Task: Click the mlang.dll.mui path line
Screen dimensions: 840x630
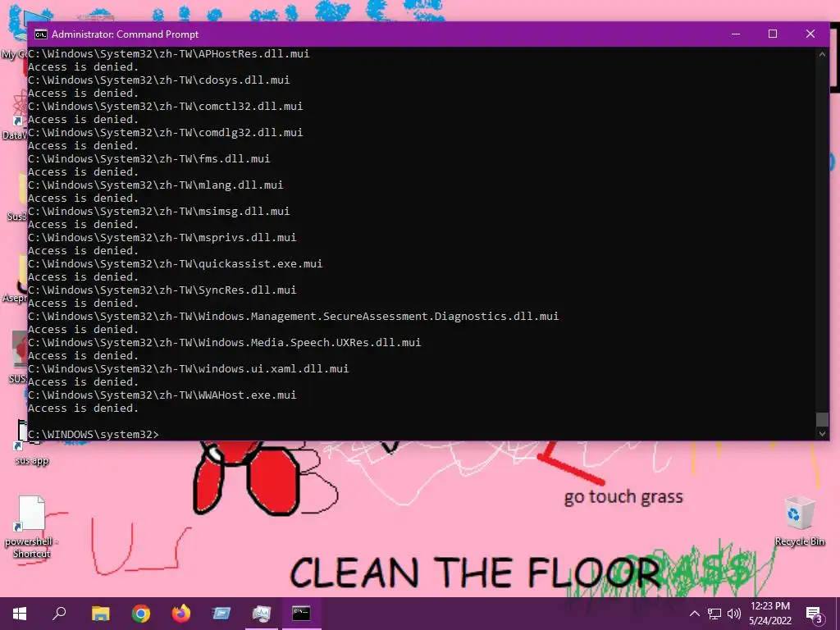Action: pyautogui.click(x=155, y=185)
